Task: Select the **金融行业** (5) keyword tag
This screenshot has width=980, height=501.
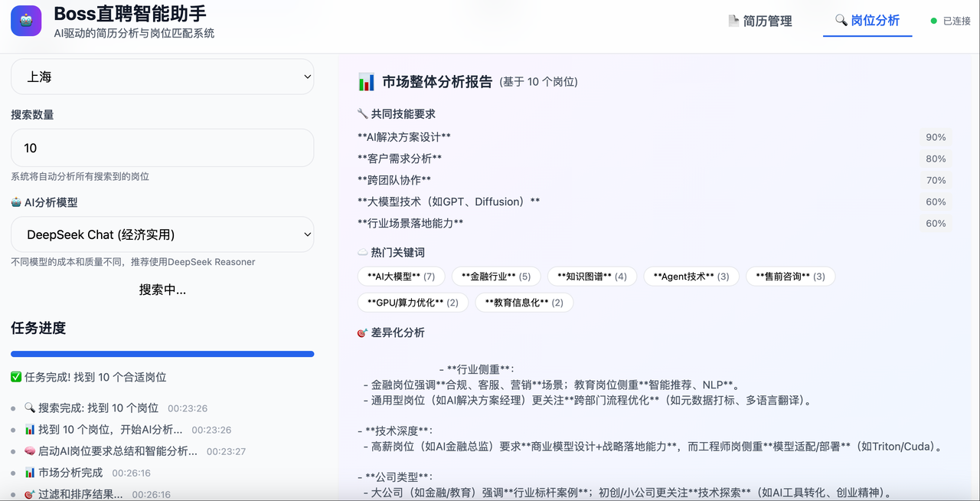Action: point(496,277)
